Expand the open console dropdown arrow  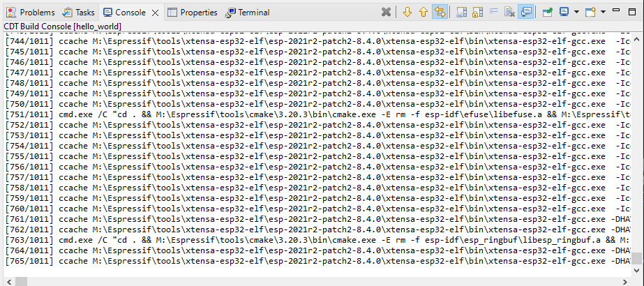603,13
